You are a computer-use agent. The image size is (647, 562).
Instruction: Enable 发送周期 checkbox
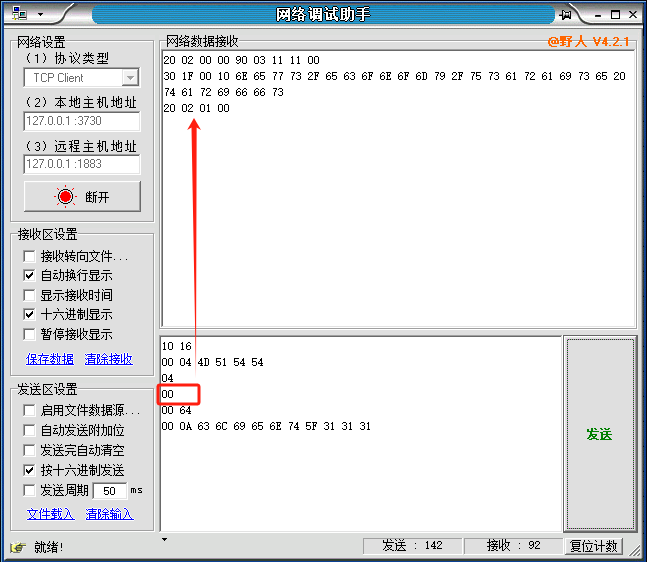[x=29, y=490]
